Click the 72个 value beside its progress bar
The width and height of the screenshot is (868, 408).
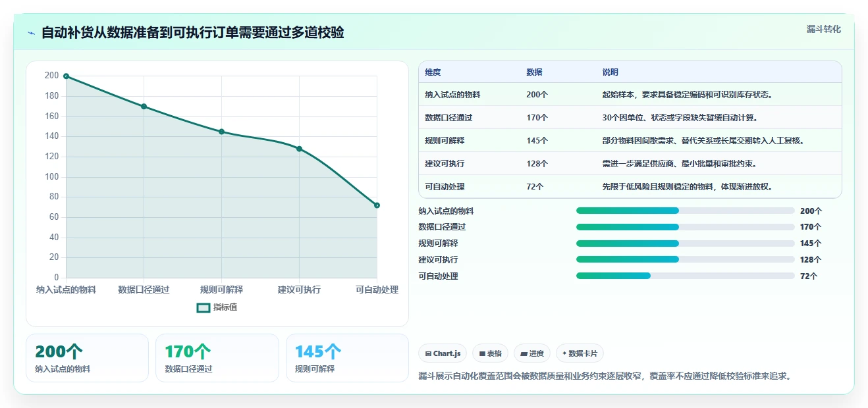809,276
